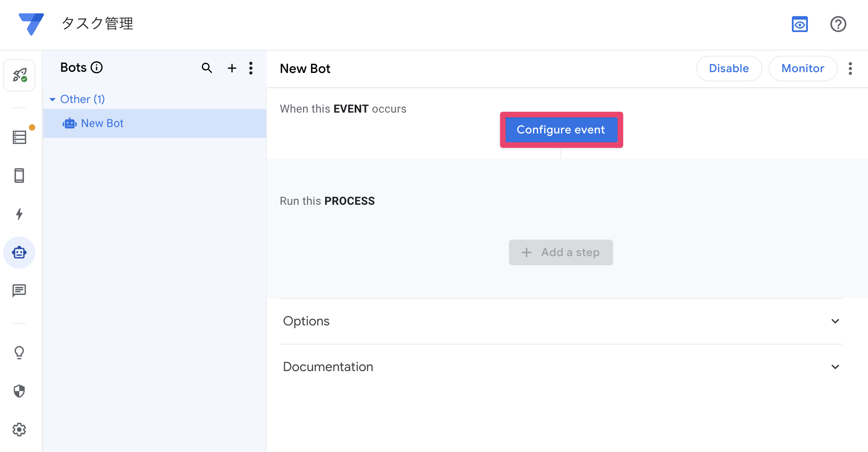Open the Data section in sidebar

(x=19, y=137)
